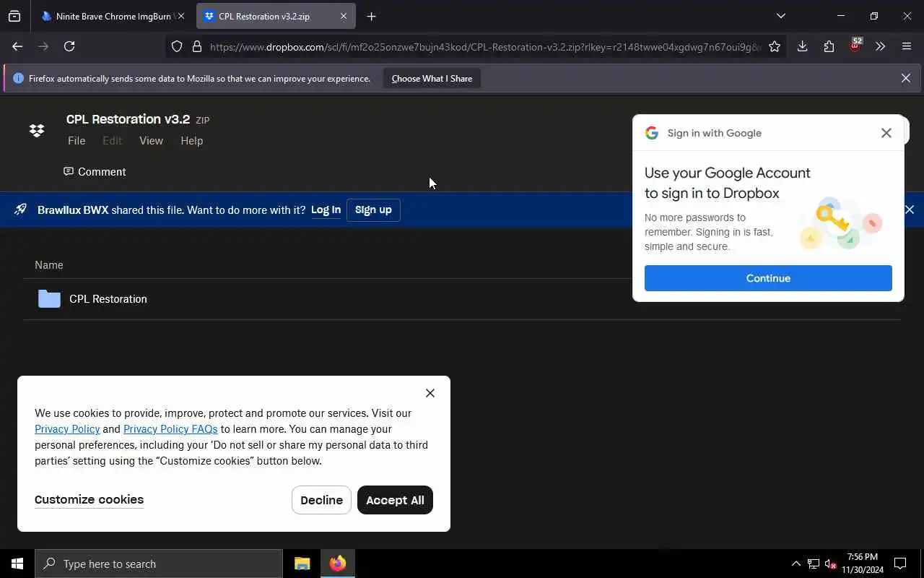Close the Ninite Brave Chrome ImgBurn tab
The image size is (924, 578).
tap(180, 16)
